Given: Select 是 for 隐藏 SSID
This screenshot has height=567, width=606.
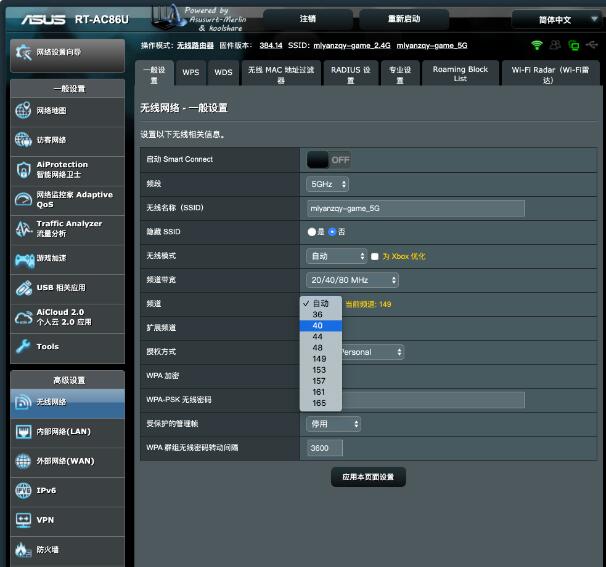Looking at the screenshot, I should click(x=312, y=232).
